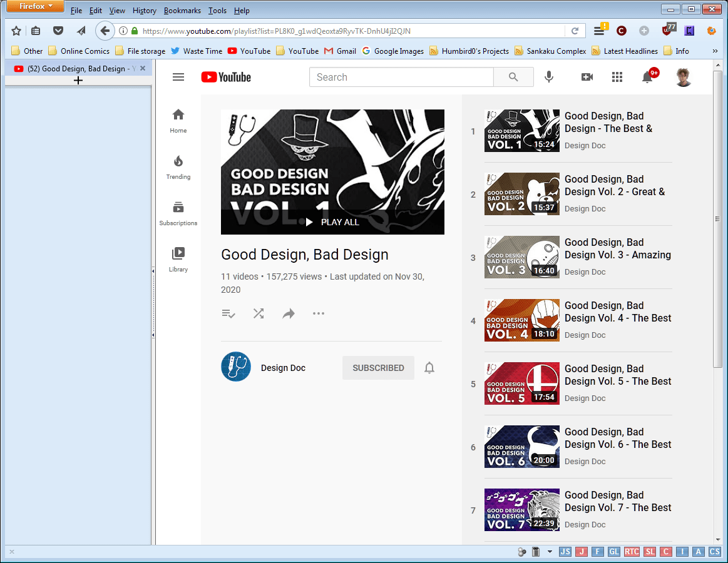Shuffle play the playlist
728x563 pixels.
pyautogui.click(x=259, y=313)
